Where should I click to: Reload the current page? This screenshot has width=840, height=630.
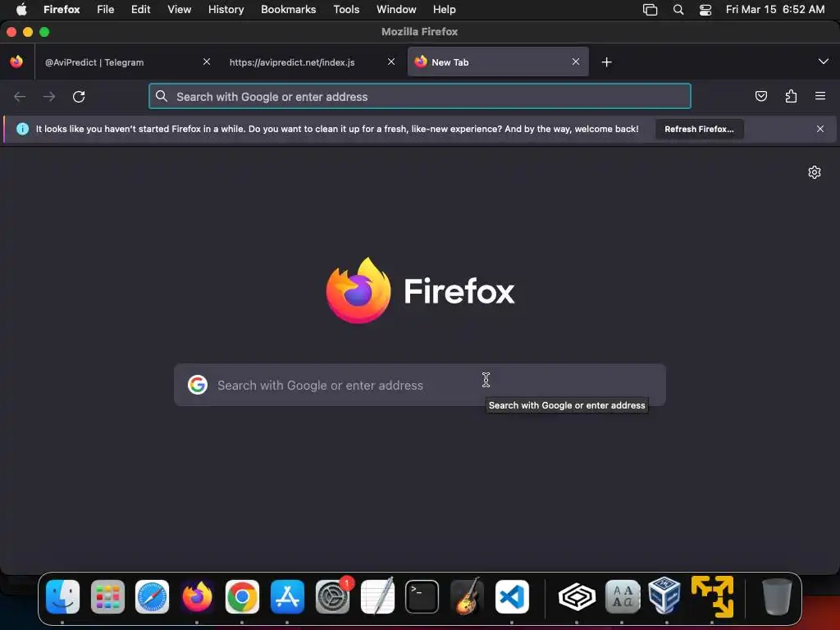[x=79, y=97]
